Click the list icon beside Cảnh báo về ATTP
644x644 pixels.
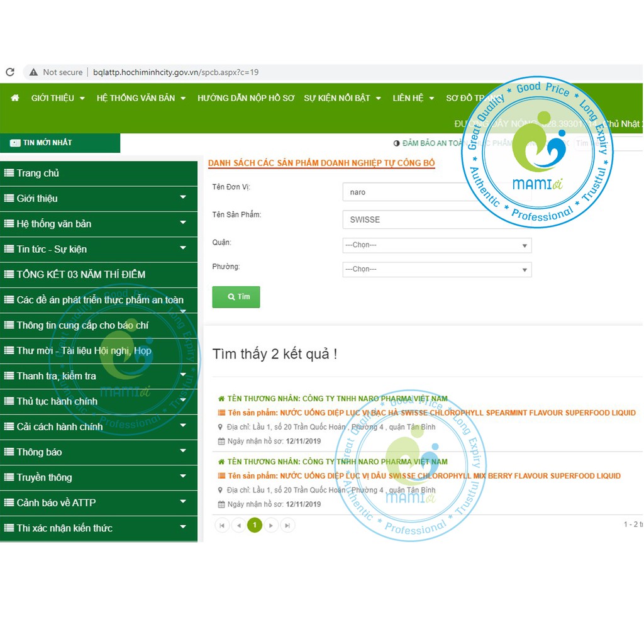pos(9,502)
